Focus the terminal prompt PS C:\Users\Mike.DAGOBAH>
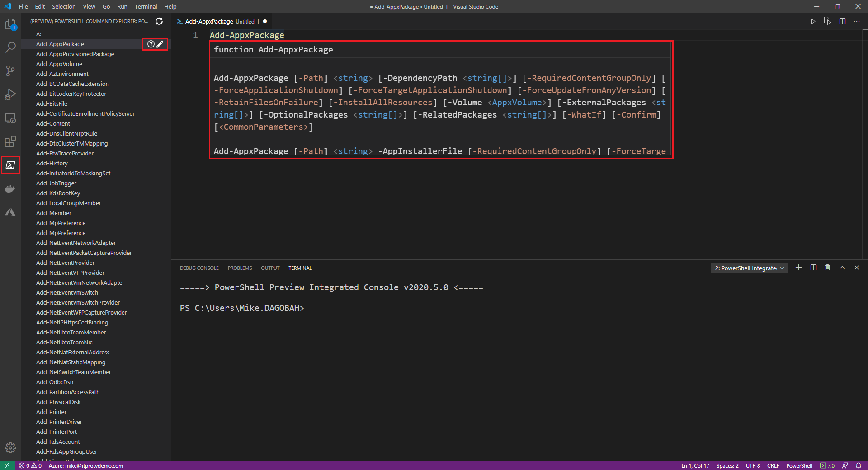Screen dimensions: 868x470 pyautogui.click(x=242, y=308)
